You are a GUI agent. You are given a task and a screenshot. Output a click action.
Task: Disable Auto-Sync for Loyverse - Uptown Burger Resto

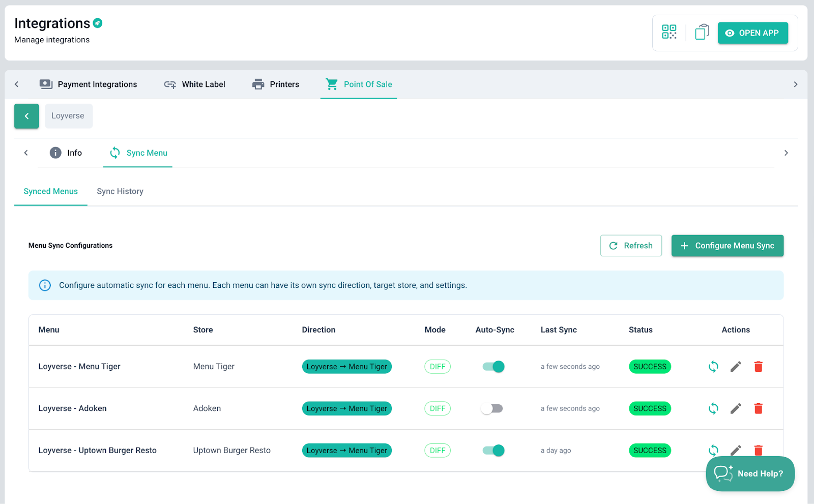click(x=493, y=451)
